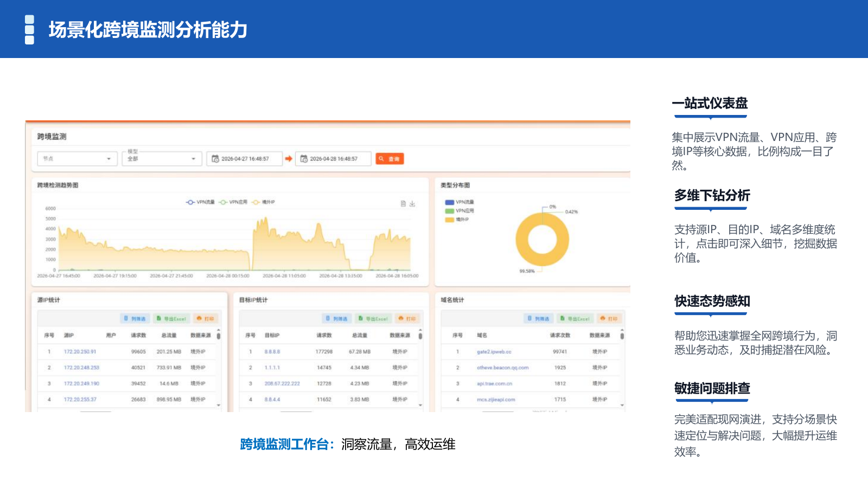Click the 敏捷问题排查 heading
The width and height of the screenshot is (868, 488).
(x=712, y=388)
